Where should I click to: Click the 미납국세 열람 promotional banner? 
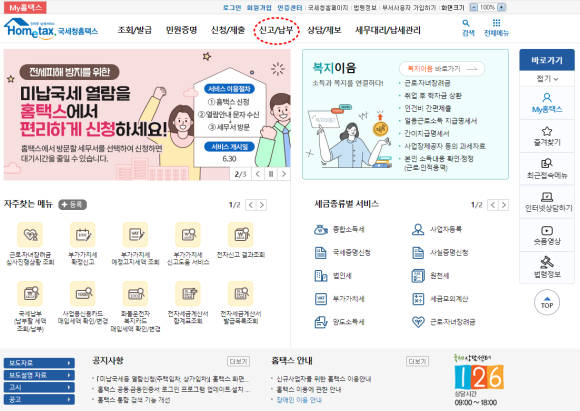coord(147,115)
